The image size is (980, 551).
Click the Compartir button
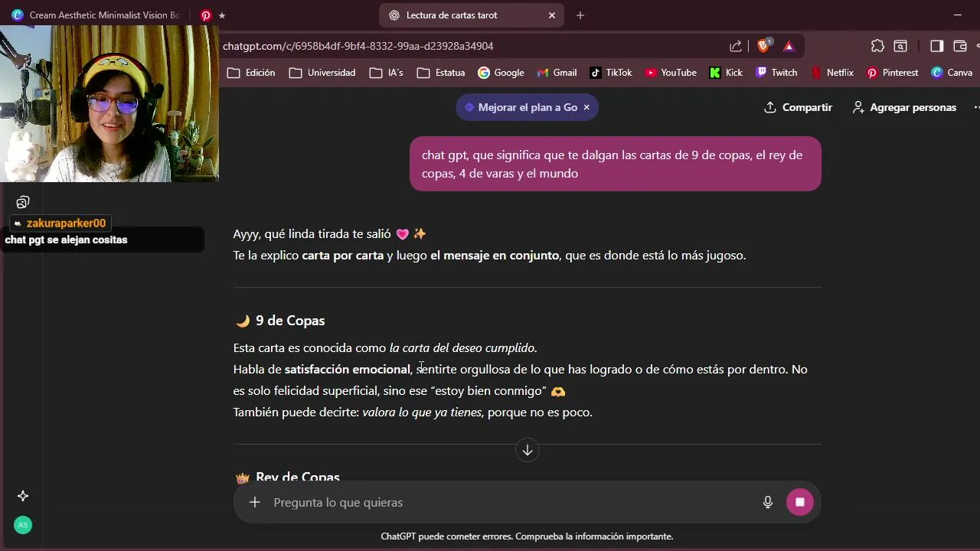pyautogui.click(x=798, y=107)
